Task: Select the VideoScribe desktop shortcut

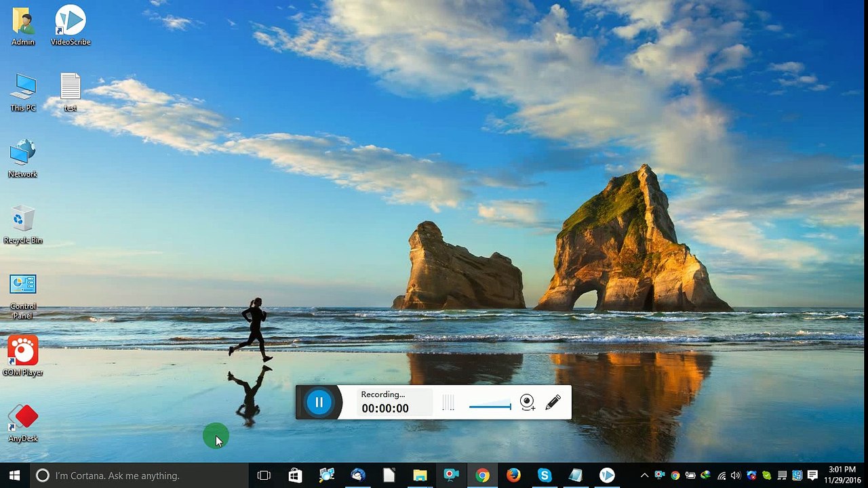Action: [71, 26]
